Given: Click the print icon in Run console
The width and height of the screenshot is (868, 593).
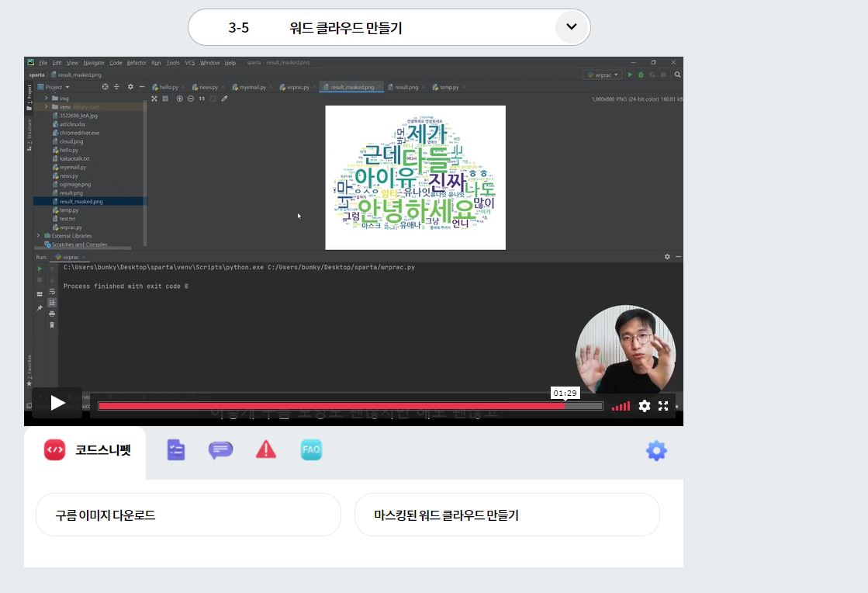Looking at the screenshot, I should (x=52, y=314).
